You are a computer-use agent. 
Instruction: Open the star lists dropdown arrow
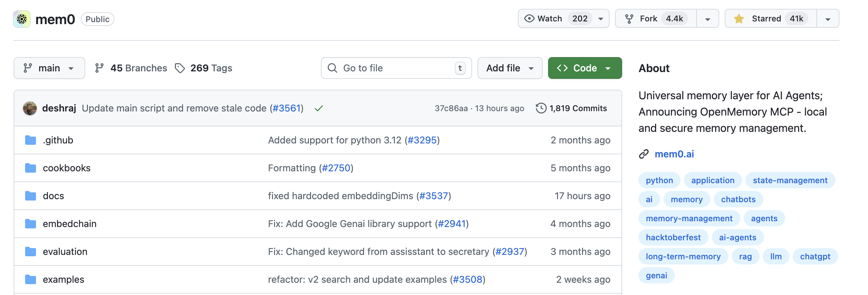coord(828,19)
